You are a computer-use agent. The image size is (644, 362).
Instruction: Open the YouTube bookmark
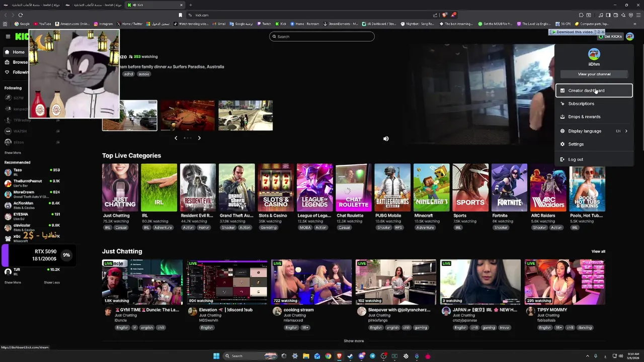[42, 24]
